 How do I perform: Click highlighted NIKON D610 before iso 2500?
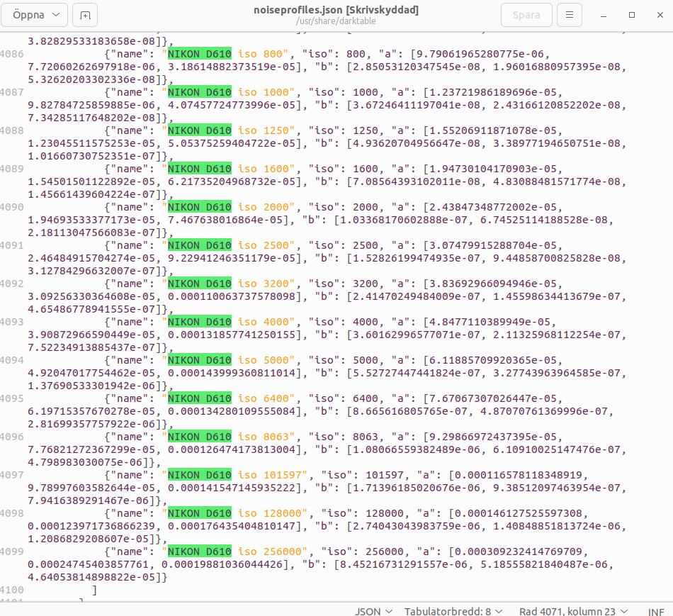[x=200, y=245]
